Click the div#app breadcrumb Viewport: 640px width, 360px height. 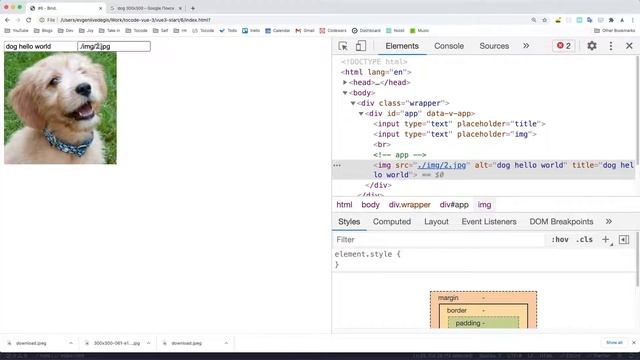click(454, 205)
